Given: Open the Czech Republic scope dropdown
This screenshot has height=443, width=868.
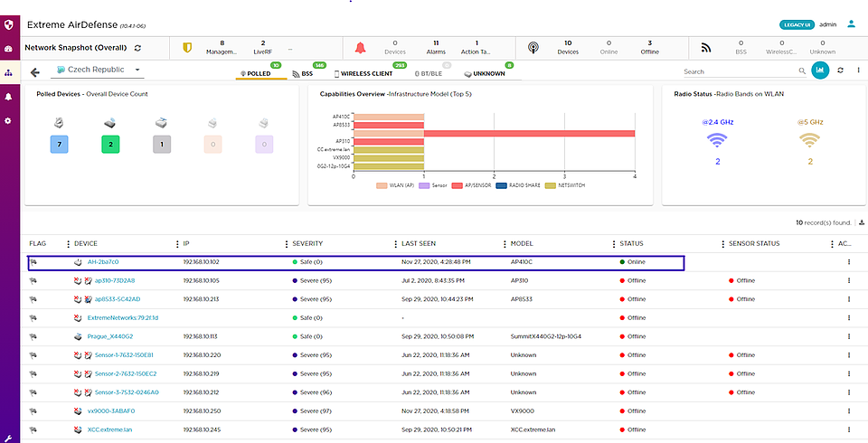Looking at the screenshot, I should coord(99,70).
